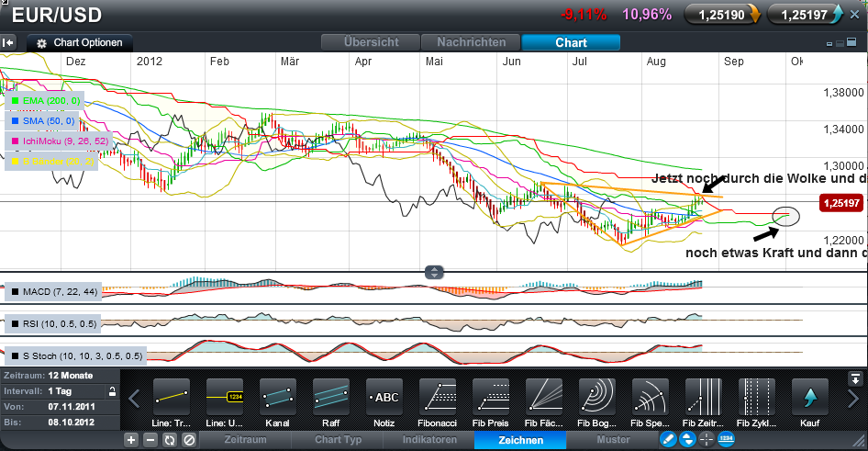
Task: Click the blue up-down arrows icon
Action: click(687, 439)
